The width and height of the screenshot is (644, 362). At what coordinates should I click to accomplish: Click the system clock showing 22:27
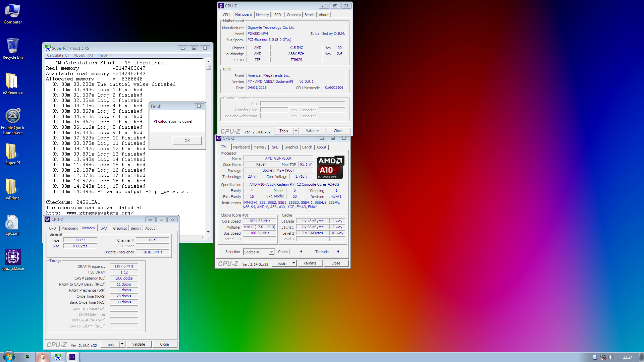click(x=627, y=357)
